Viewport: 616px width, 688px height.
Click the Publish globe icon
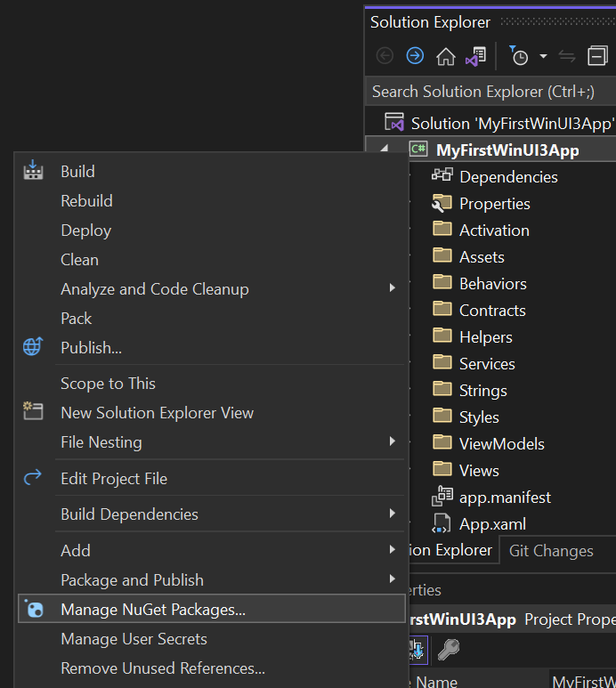coord(33,346)
